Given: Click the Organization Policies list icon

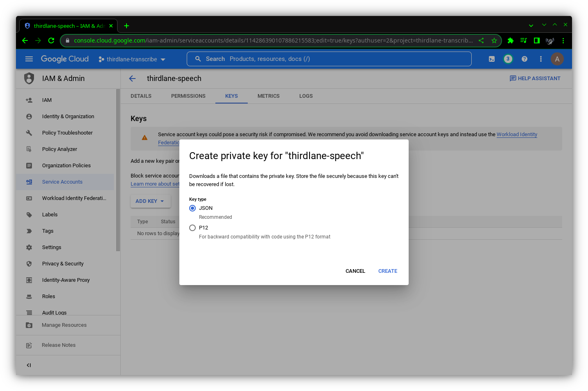Looking at the screenshot, I should (x=29, y=166).
